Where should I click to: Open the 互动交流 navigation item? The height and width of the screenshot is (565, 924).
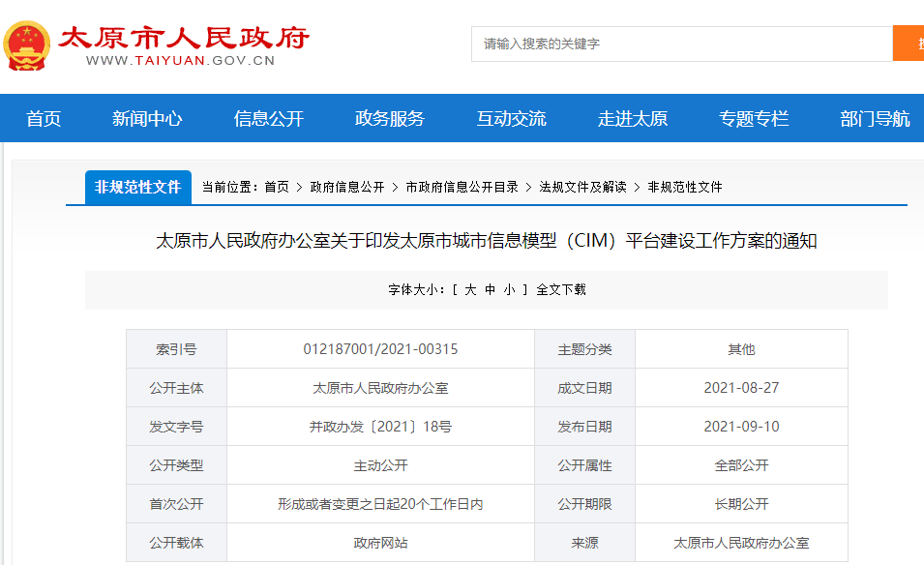click(x=511, y=118)
